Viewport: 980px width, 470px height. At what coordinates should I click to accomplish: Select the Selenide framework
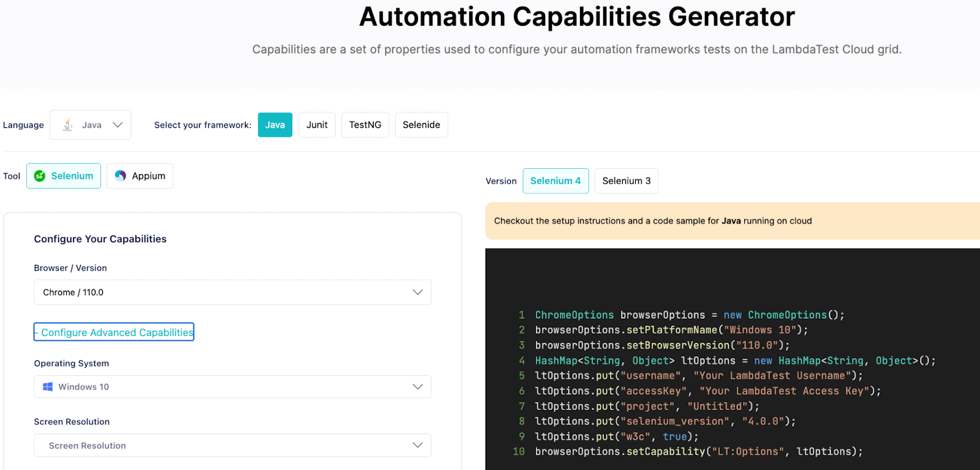point(421,125)
